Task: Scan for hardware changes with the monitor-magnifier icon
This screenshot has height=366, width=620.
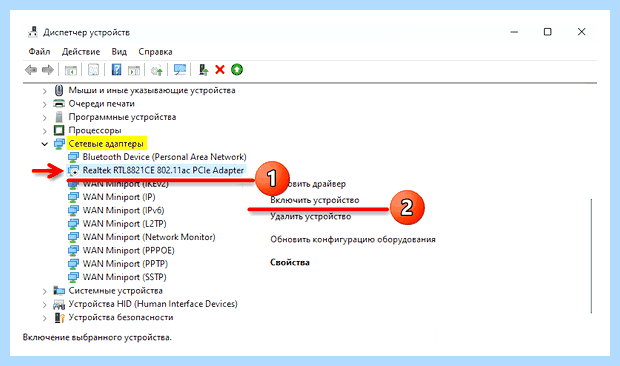Action: point(180,70)
